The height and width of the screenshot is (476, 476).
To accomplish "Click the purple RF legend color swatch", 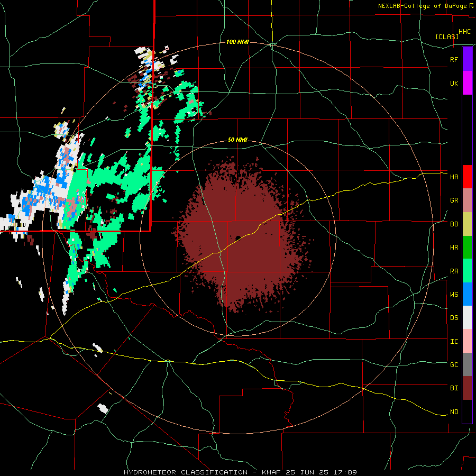I will [x=467, y=59].
